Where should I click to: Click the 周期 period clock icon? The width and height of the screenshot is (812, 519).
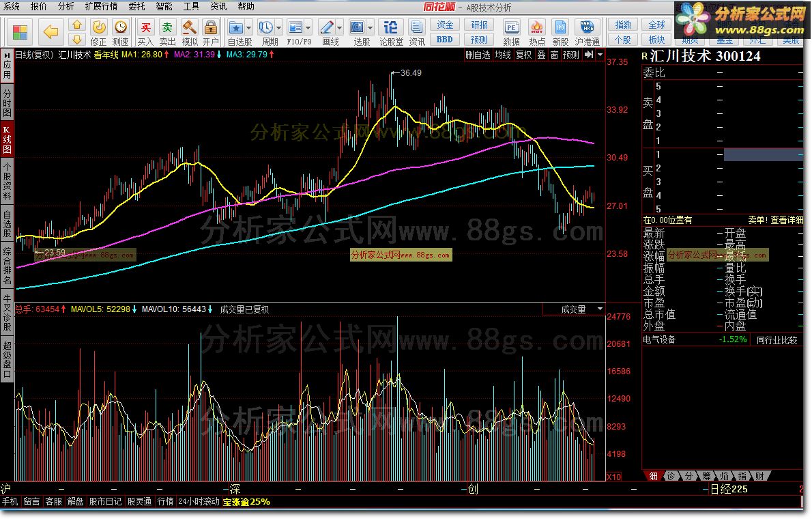click(x=267, y=32)
